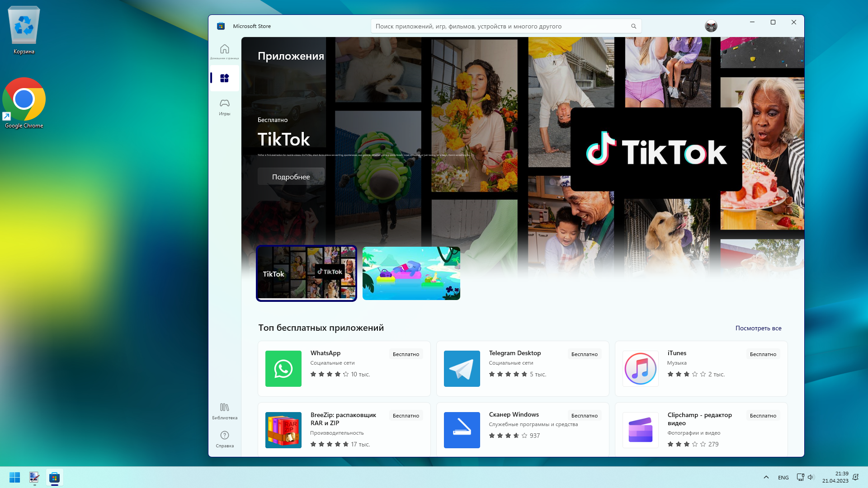This screenshot has width=868, height=488.
Task: Click BreeZip: распаковщик RAR и ZIP title
Action: coord(343,419)
